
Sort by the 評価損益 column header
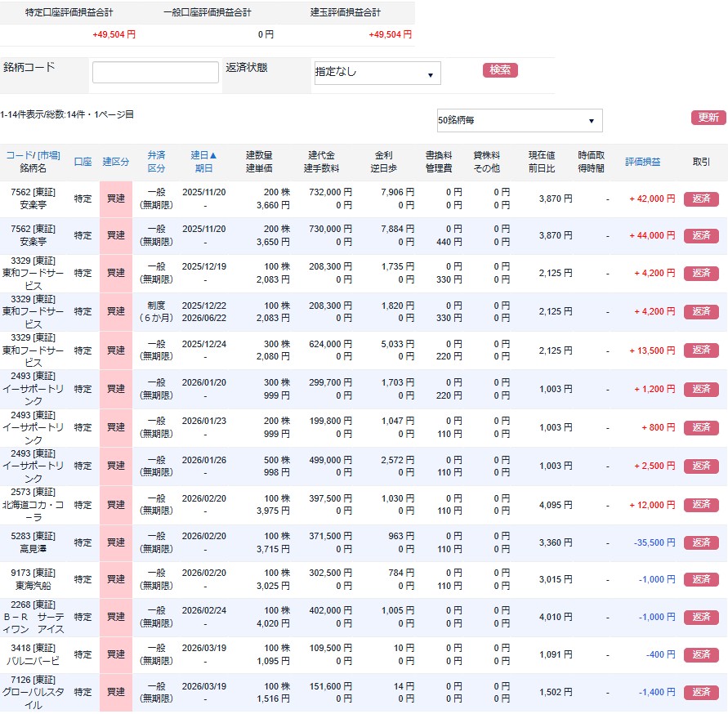[x=642, y=162]
